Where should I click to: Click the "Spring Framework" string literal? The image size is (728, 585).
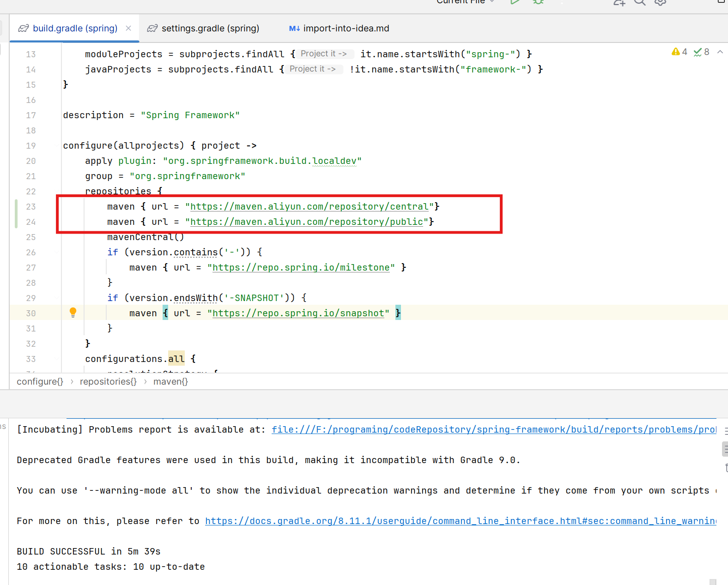point(190,115)
